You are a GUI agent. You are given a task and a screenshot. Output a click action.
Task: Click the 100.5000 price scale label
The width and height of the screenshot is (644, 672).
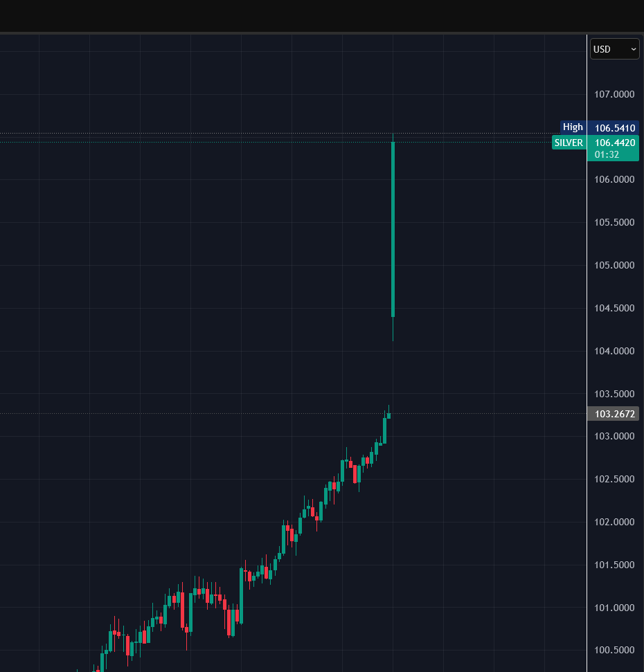(x=614, y=650)
